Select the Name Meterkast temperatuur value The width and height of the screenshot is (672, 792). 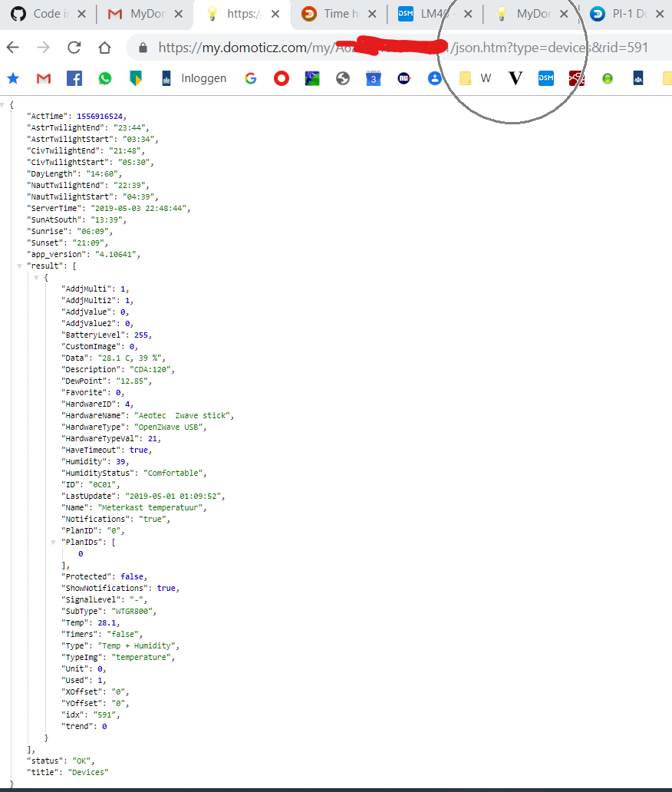click(x=150, y=507)
